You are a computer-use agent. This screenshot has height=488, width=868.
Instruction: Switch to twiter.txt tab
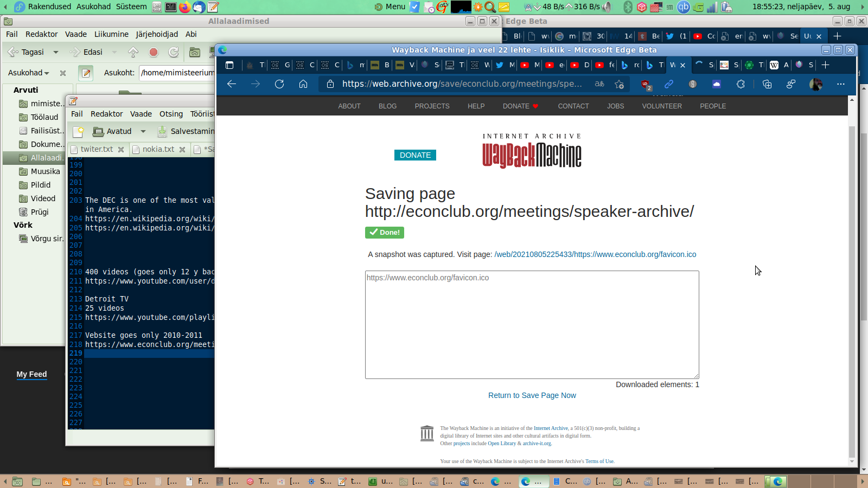97,149
